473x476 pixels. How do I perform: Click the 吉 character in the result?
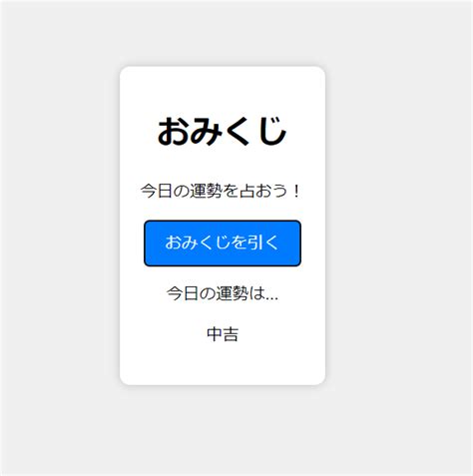[231, 334]
